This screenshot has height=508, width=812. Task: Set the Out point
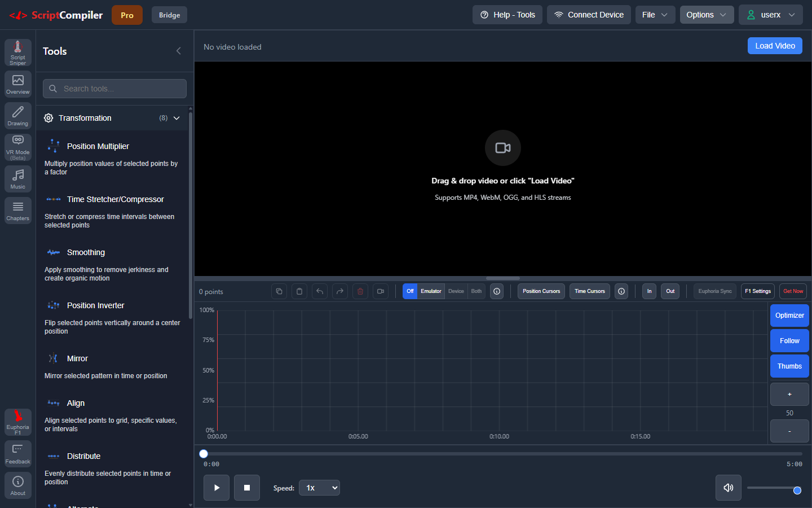670,291
